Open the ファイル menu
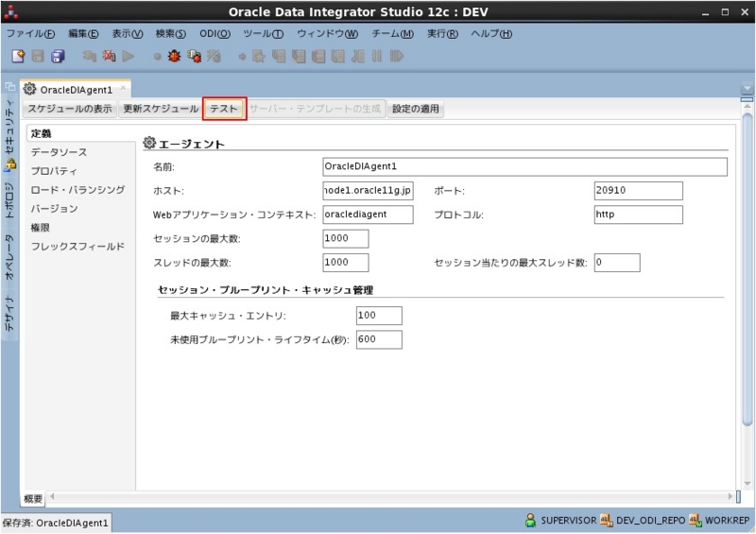 pos(30,34)
